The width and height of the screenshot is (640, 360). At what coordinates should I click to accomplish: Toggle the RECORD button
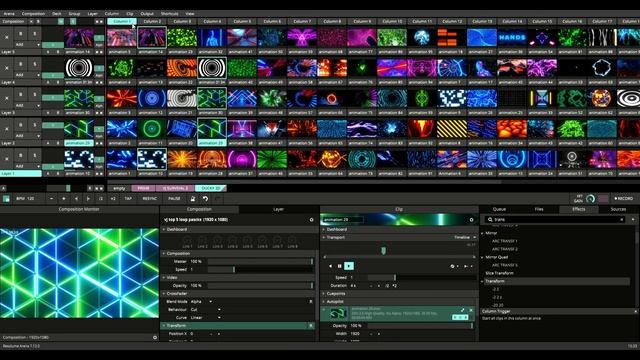[623, 199]
